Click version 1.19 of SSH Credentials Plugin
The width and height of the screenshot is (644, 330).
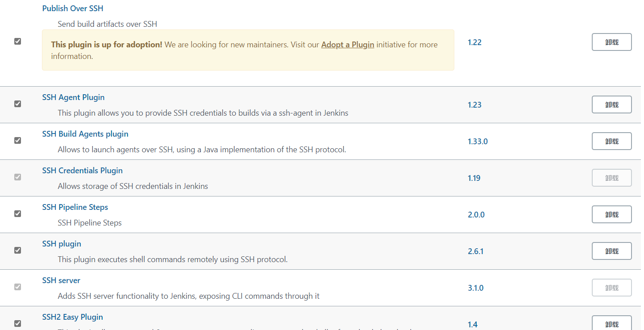pyautogui.click(x=474, y=178)
